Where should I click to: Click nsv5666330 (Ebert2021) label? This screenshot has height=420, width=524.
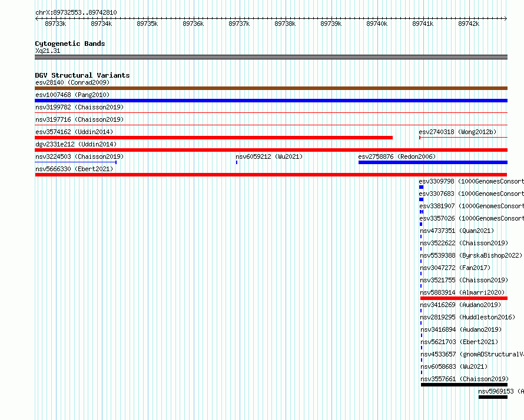click(74, 169)
